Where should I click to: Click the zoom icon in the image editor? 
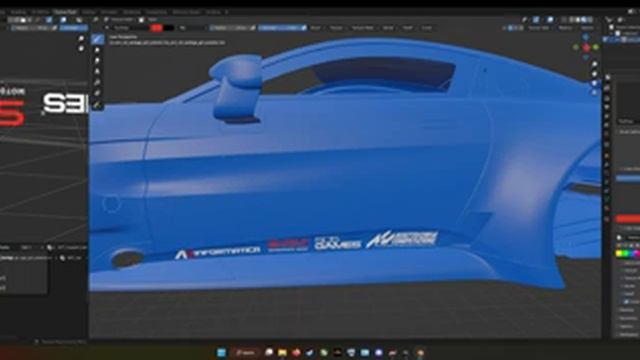click(81, 39)
